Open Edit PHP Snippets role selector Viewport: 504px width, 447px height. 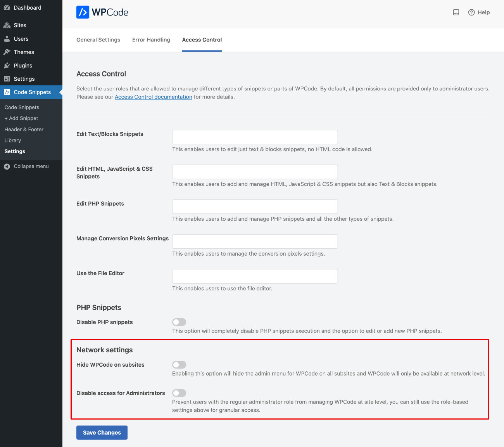point(255,206)
